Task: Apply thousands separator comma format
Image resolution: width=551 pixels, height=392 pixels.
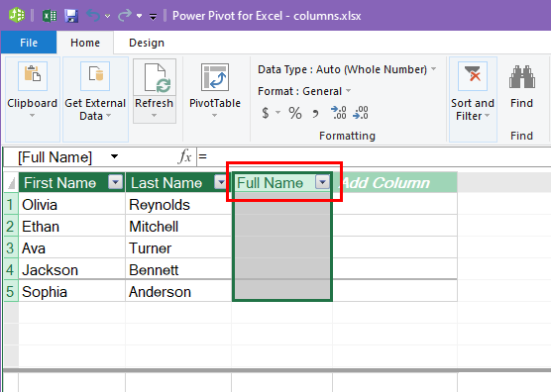Action: click(315, 114)
